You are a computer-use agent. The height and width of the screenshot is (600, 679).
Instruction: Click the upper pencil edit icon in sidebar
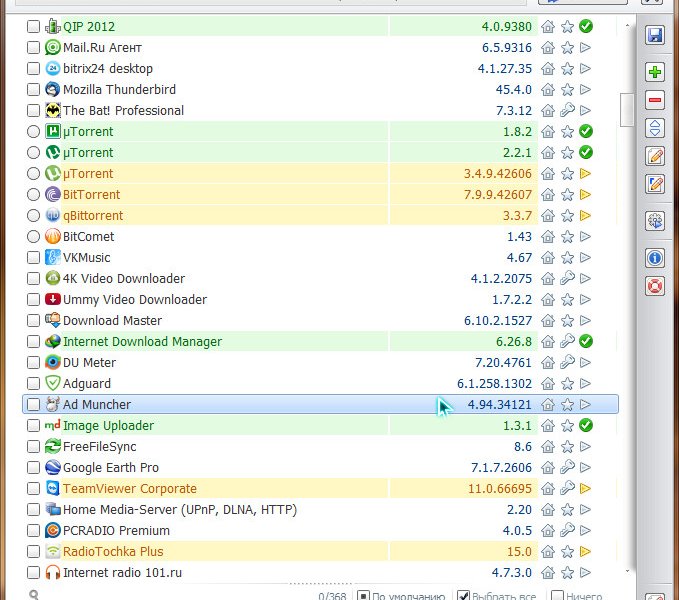coord(655,156)
